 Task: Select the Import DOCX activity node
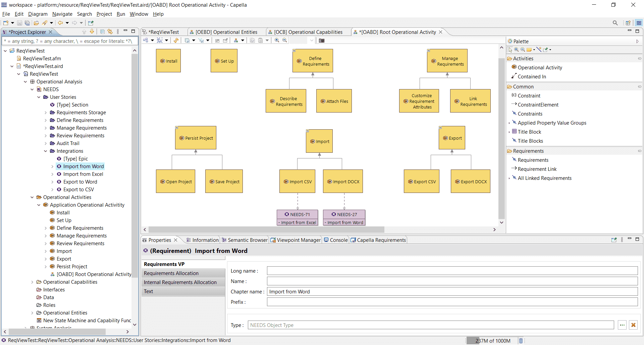click(x=343, y=181)
